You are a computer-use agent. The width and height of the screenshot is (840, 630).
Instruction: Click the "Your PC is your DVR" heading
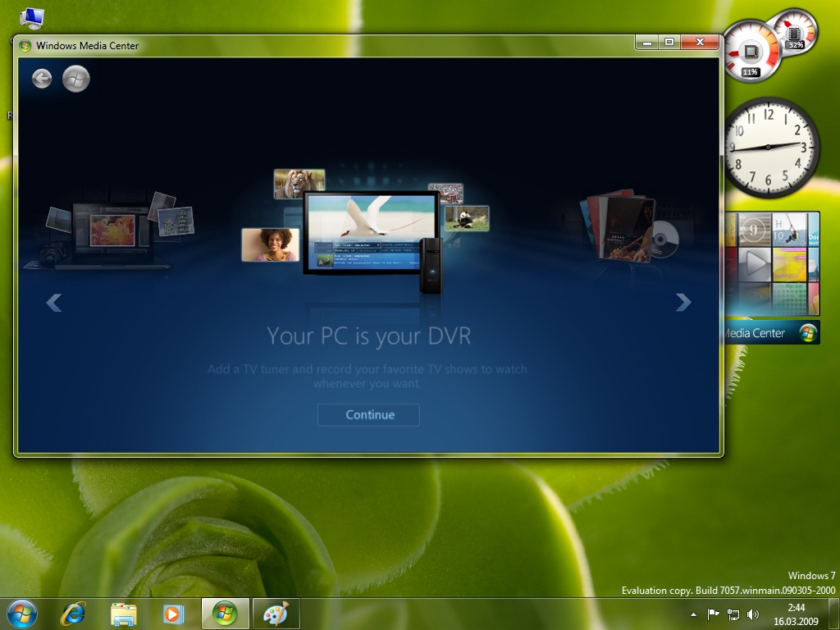pyautogui.click(x=368, y=336)
